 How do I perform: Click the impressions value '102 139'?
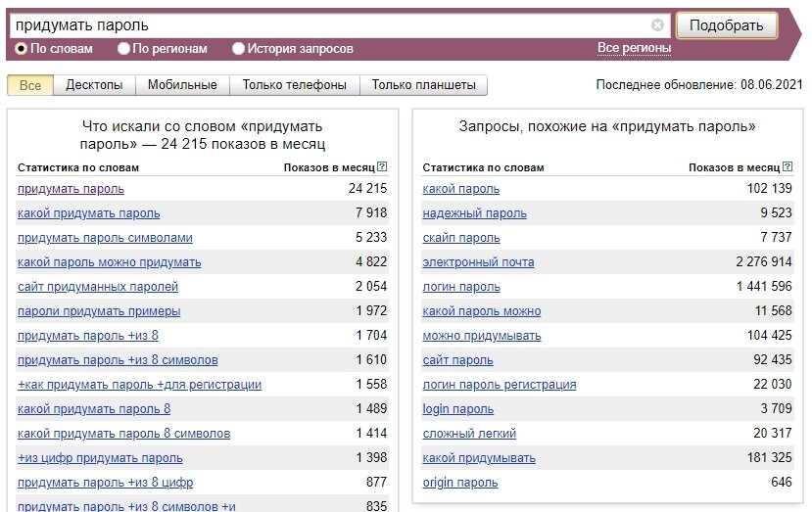770,188
